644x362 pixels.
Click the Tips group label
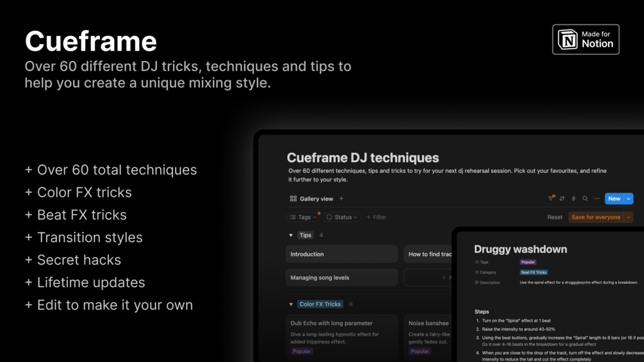coord(305,235)
